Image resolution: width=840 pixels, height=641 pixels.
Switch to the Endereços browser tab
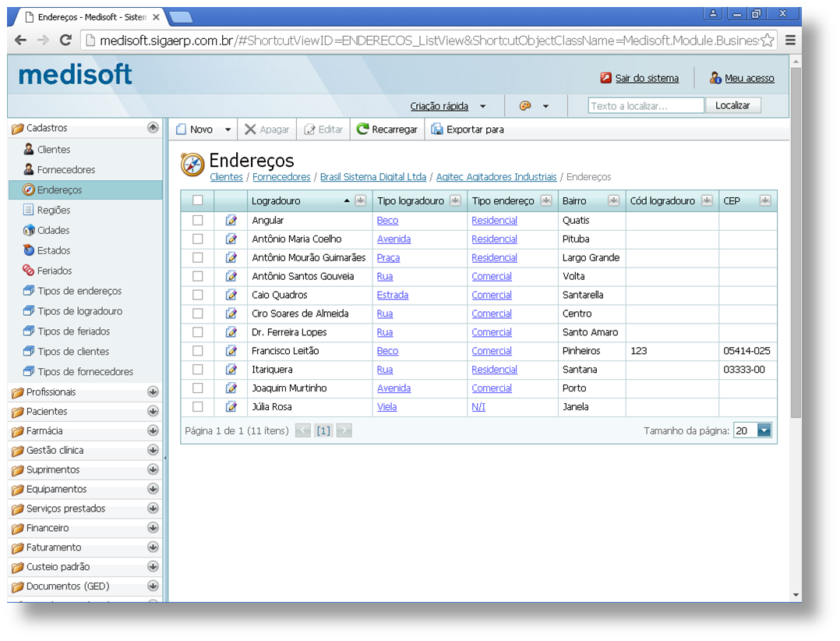pyautogui.click(x=91, y=17)
